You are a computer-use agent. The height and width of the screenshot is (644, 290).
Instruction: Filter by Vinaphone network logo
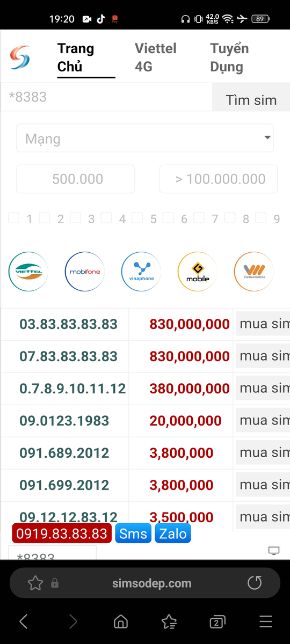point(141,272)
